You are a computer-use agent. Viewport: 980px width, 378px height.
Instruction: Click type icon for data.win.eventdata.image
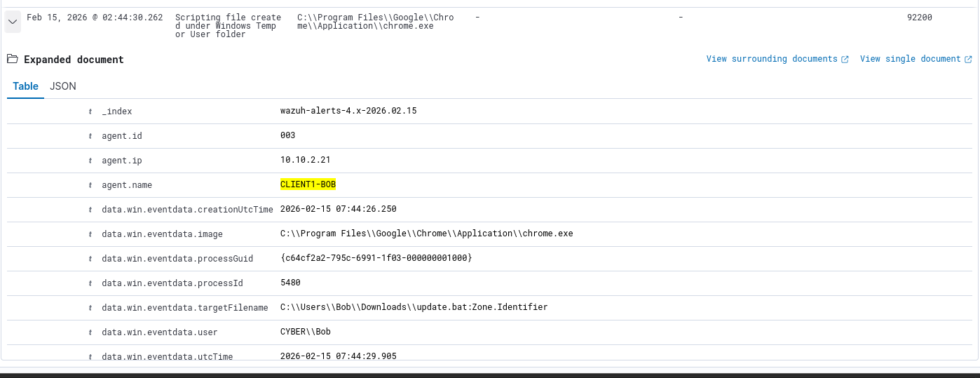[x=90, y=234]
